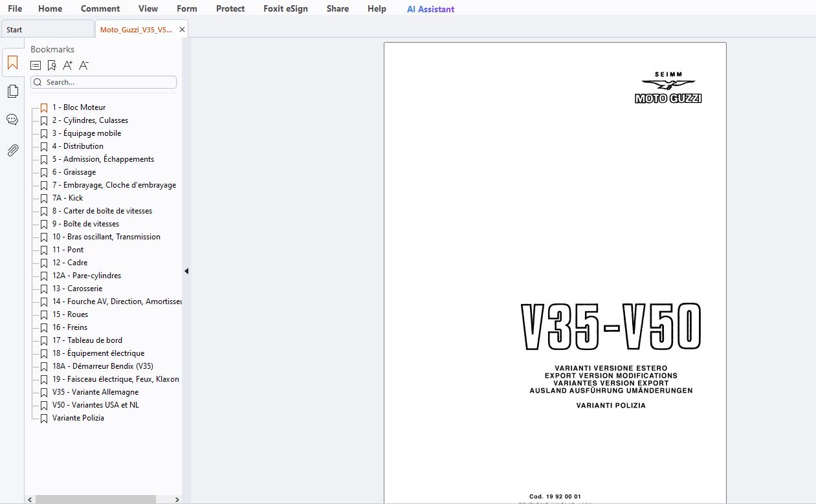Click the Moto Guzzi logo on the page
Image resolution: width=816 pixels, height=504 pixels.
[x=668, y=87]
